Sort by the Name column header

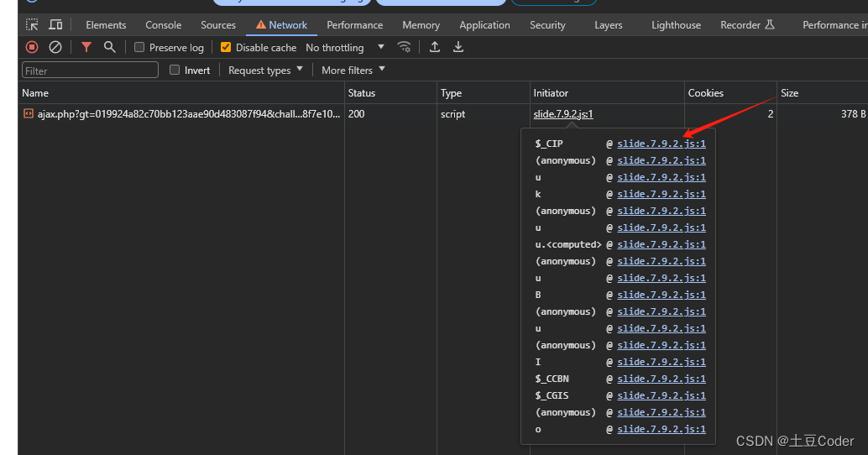pyautogui.click(x=181, y=93)
